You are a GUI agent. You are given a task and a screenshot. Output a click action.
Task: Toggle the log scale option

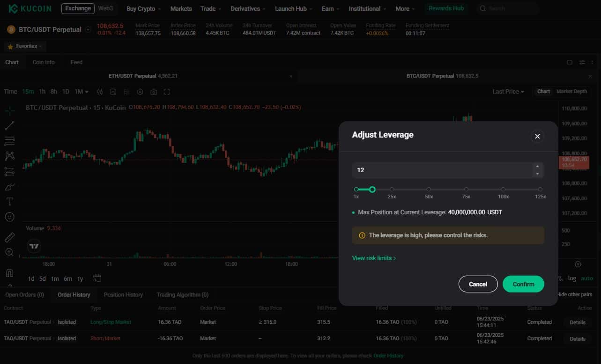coord(572,278)
